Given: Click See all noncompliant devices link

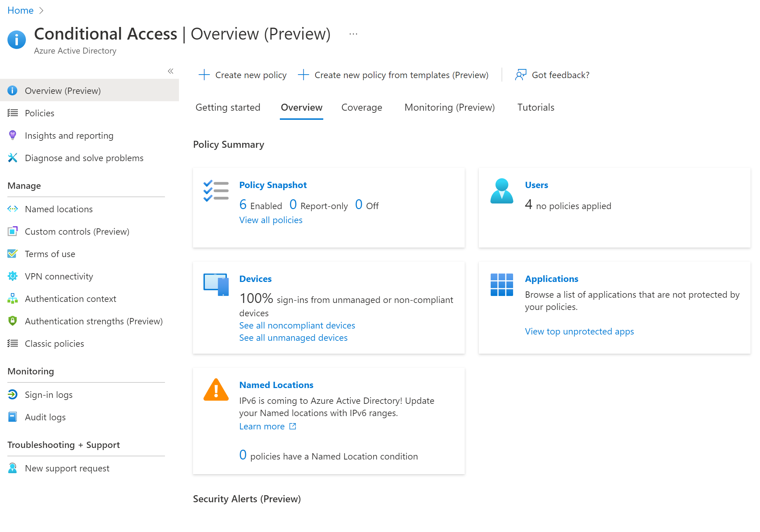Looking at the screenshot, I should coord(297,325).
